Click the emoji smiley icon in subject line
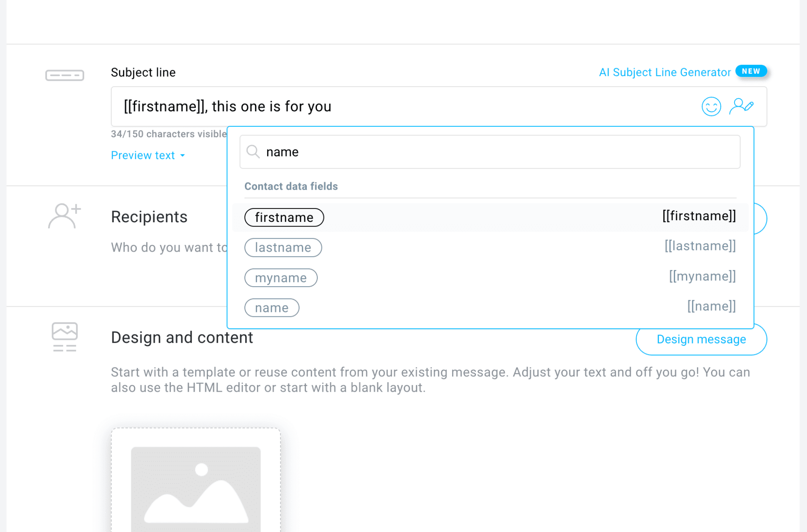This screenshot has height=532, width=807. (x=711, y=106)
